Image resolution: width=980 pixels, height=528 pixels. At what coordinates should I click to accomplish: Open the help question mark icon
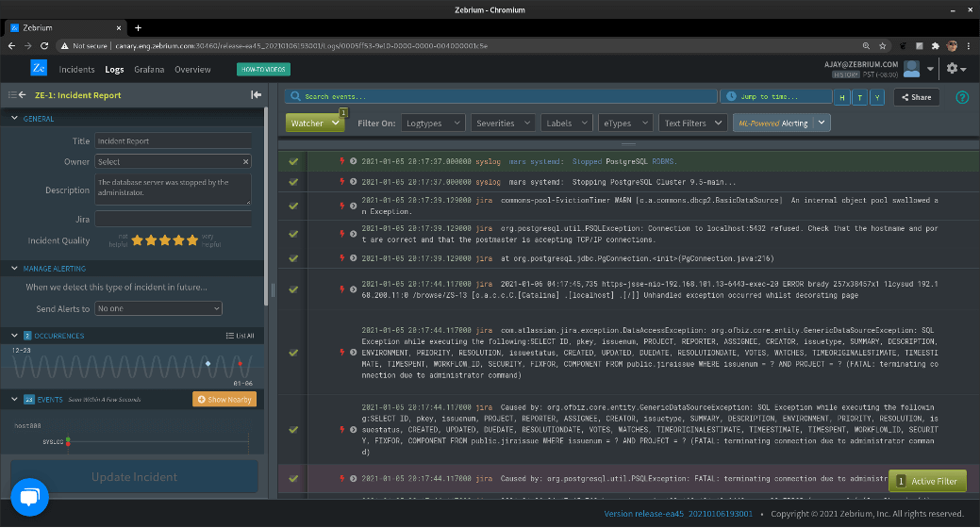pos(962,97)
